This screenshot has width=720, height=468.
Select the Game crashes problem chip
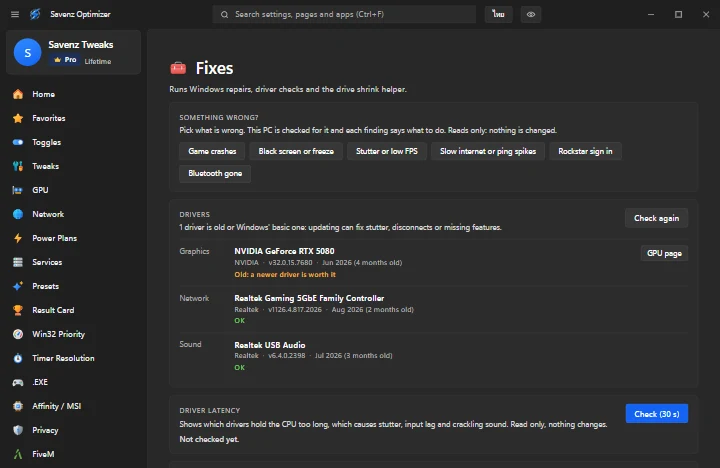[212, 151]
